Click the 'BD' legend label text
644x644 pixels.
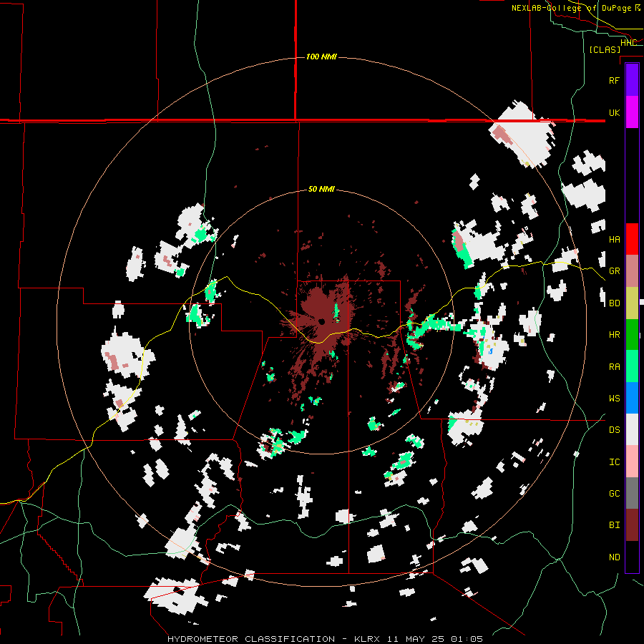click(614, 303)
